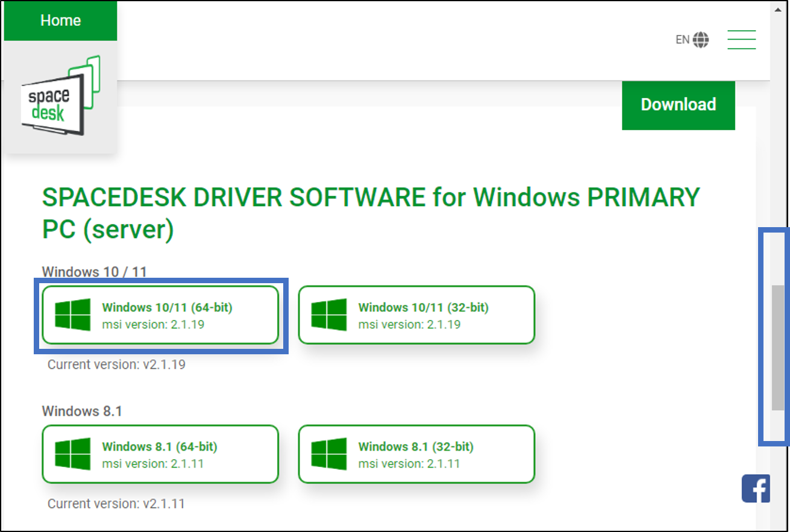
Task: Click Windows logo in 8.1 32-bit card
Action: point(329,454)
